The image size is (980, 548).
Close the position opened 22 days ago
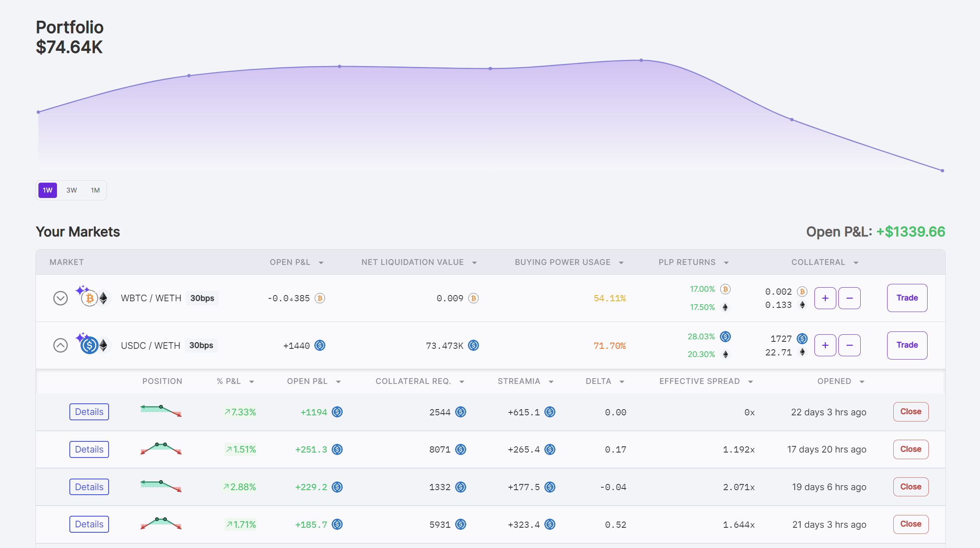click(x=911, y=412)
